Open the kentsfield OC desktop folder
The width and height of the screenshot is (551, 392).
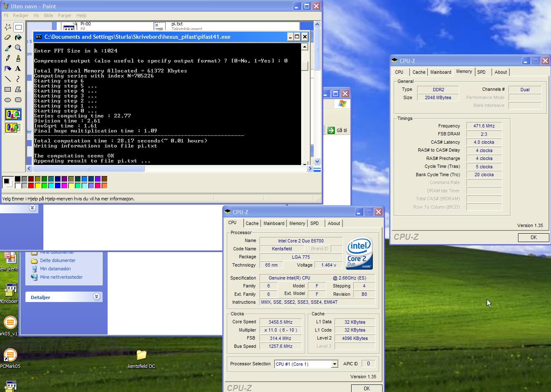(141, 359)
